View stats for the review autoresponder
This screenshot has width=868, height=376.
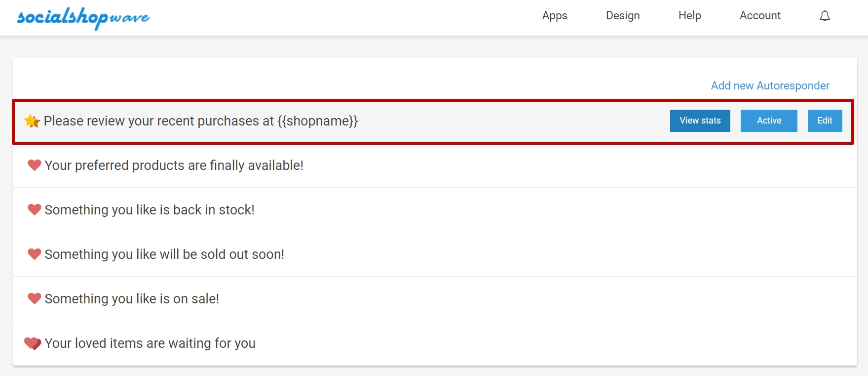point(700,121)
